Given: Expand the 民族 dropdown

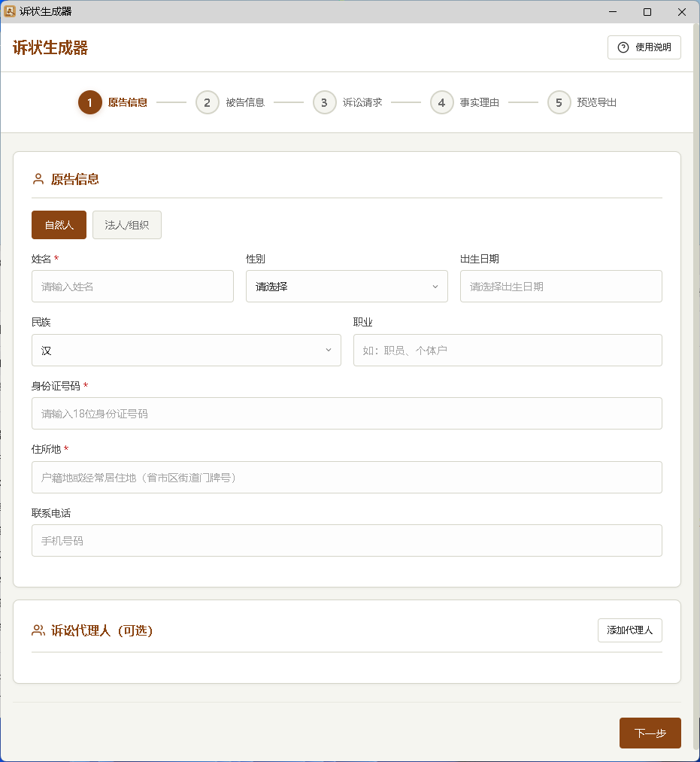Looking at the screenshot, I should tap(186, 350).
